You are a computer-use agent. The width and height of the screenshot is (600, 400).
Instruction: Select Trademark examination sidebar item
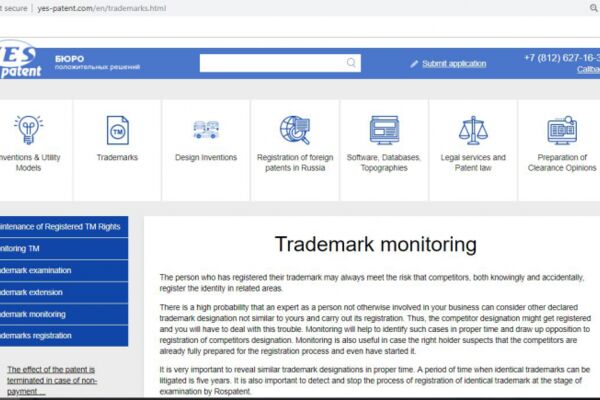[x=64, y=270]
